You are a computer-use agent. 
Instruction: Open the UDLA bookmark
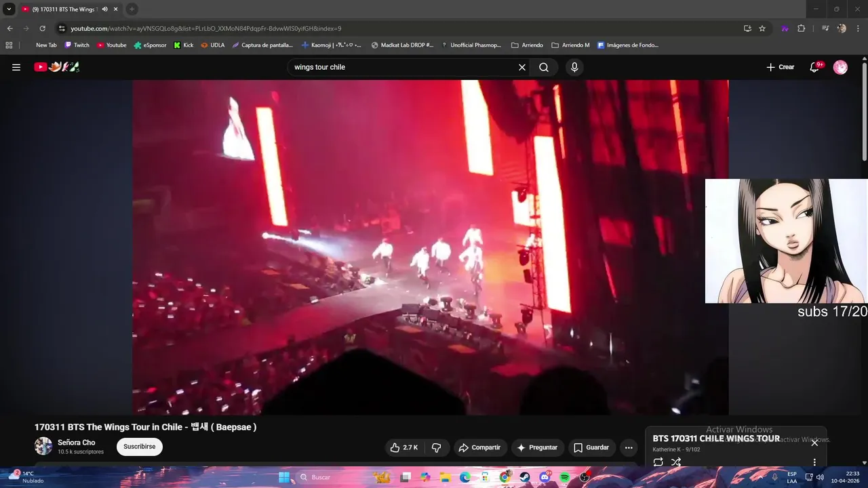212,45
